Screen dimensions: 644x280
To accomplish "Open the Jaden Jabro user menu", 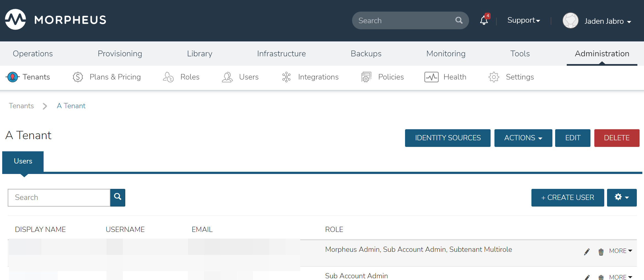I will (x=607, y=21).
